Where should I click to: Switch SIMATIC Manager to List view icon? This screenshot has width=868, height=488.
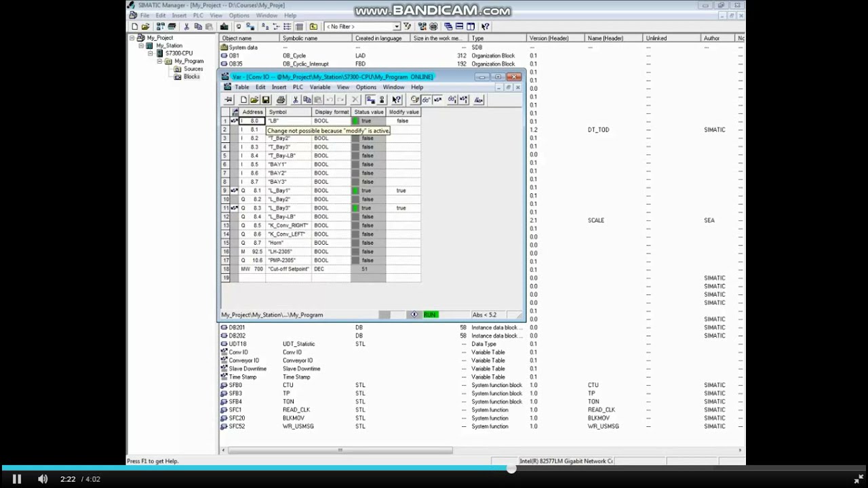[x=288, y=26]
